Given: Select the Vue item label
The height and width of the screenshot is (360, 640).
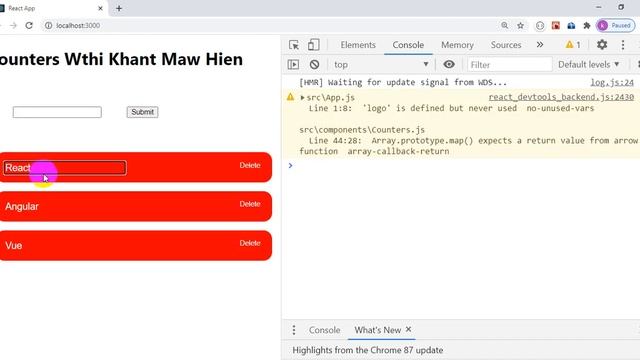Looking at the screenshot, I should tap(13, 246).
